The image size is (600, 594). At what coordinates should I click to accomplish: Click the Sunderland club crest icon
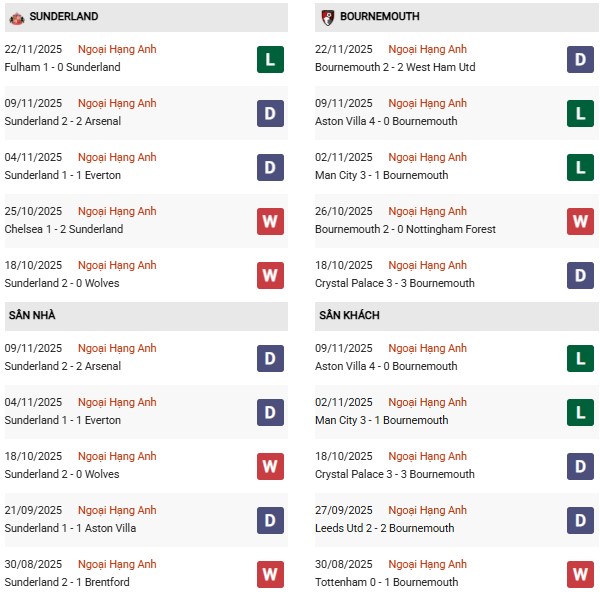[x=16, y=17]
